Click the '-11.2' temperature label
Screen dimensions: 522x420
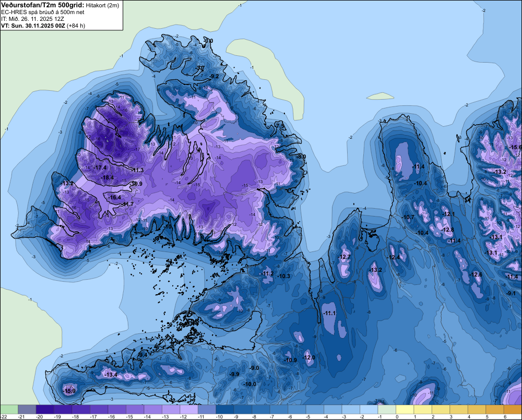(x=268, y=273)
